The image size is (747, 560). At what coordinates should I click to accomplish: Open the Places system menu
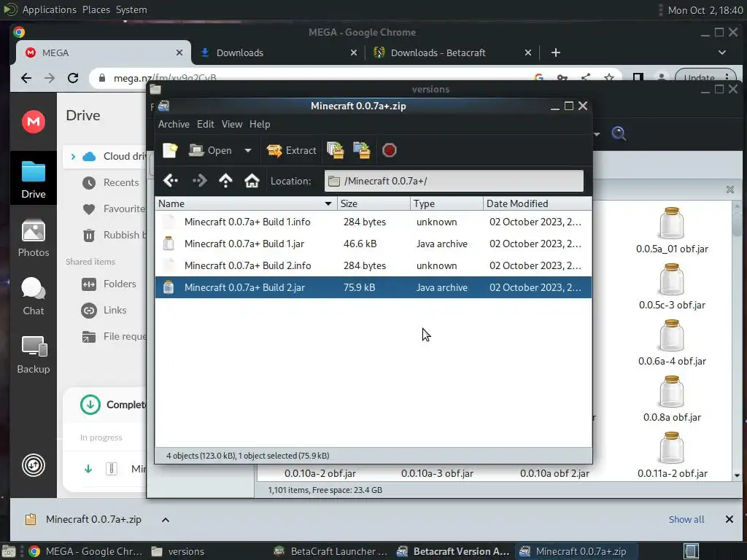pos(96,9)
